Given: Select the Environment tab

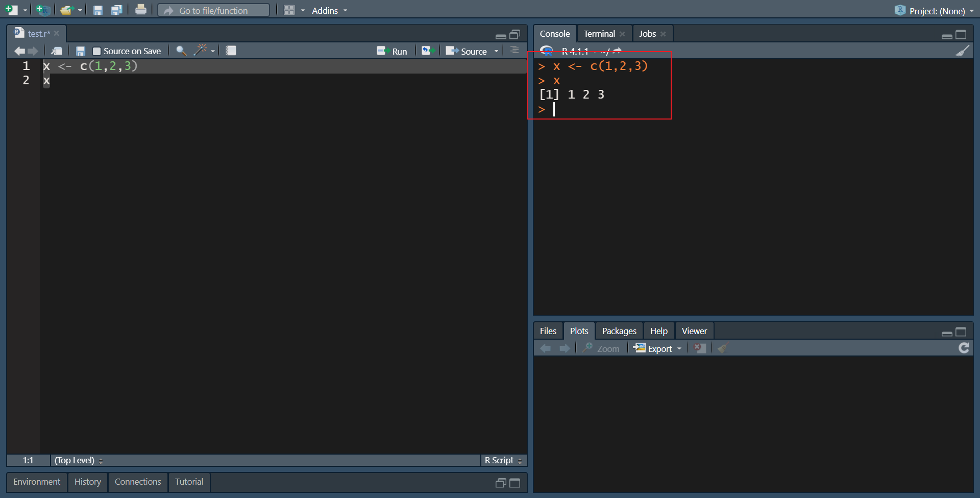Looking at the screenshot, I should [37, 482].
